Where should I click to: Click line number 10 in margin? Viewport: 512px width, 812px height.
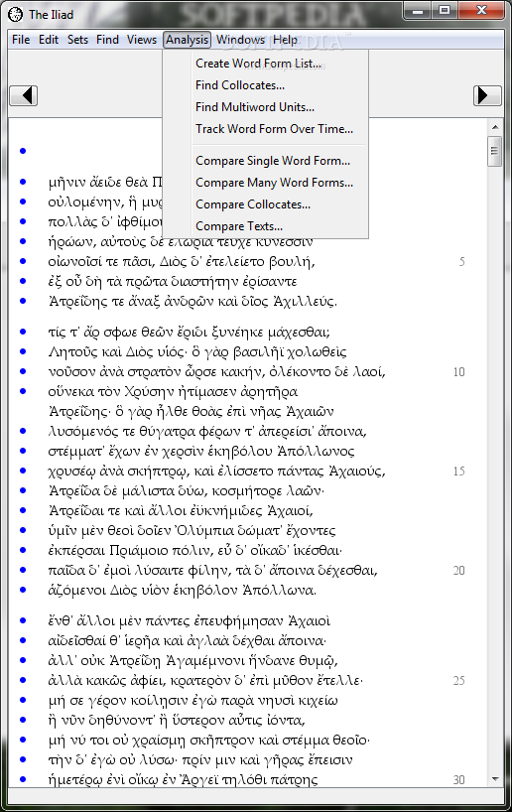pyautogui.click(x=458, y=372)
